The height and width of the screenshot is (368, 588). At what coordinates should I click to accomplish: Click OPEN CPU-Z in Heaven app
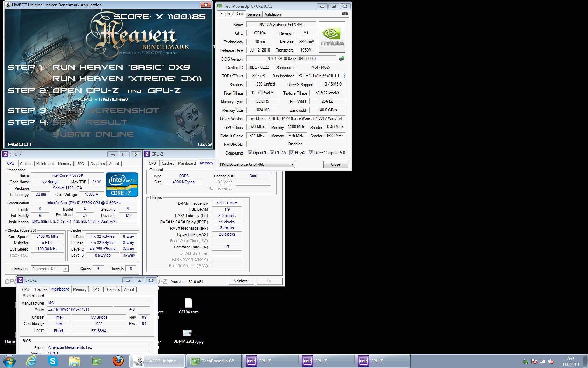(x=85, y=90)
